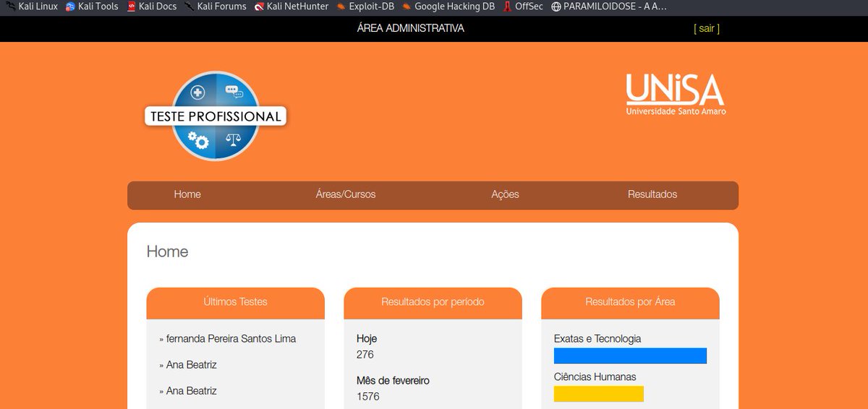Click the PARAMILOIDOSE globe favicon
868x409 pixels.
556,7
